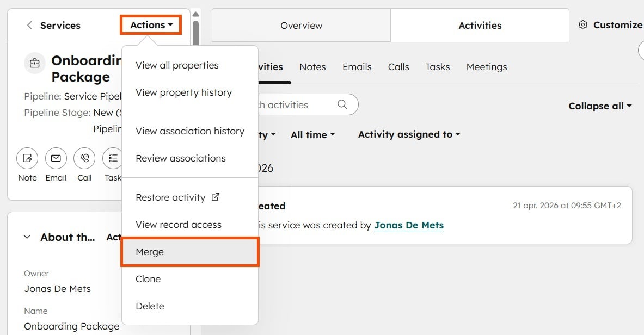This screenshot has width=644, height=335.
Task: Click the back arrow next to Services
Action: click(29, 25)
